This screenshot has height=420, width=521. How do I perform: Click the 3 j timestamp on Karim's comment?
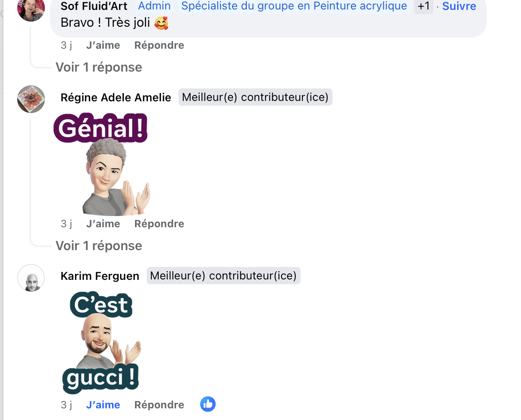pos(66,405)
